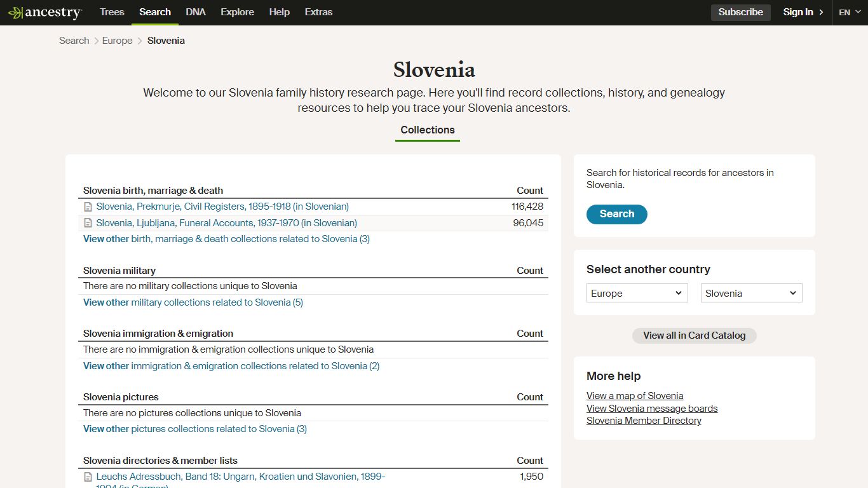View other birth, marriage & death collections

click(x=226, y=239)
